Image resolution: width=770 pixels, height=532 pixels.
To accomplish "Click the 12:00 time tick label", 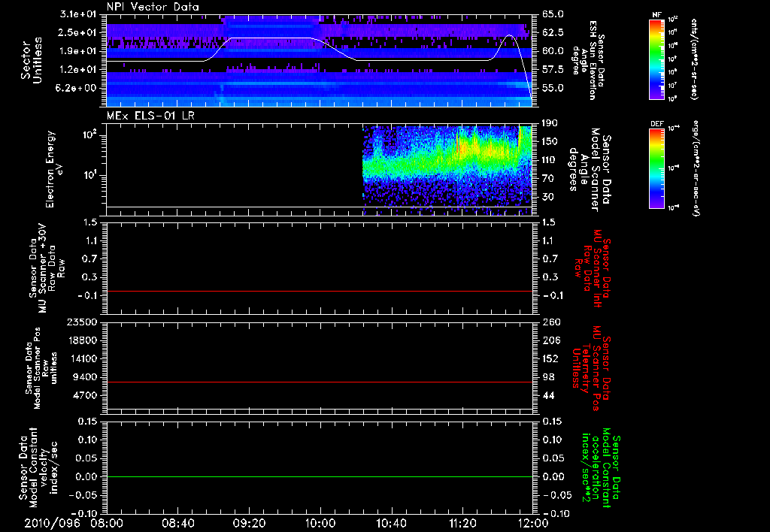I will [x=533, y=522].
